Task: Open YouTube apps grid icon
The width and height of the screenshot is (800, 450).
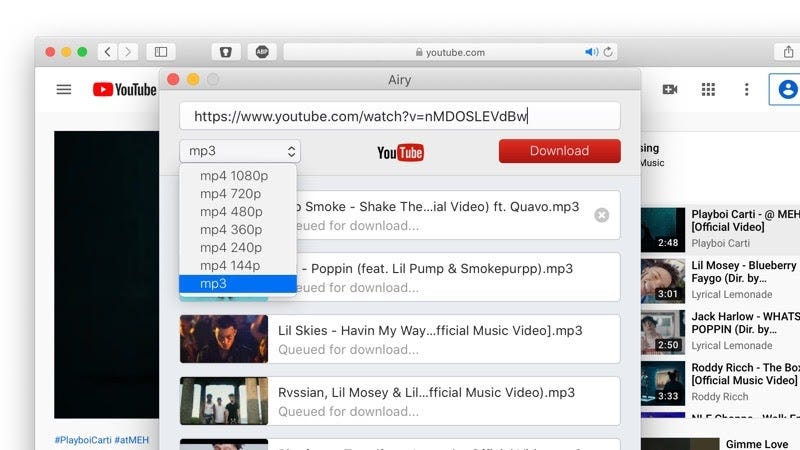Action: (x=708, y=90)
